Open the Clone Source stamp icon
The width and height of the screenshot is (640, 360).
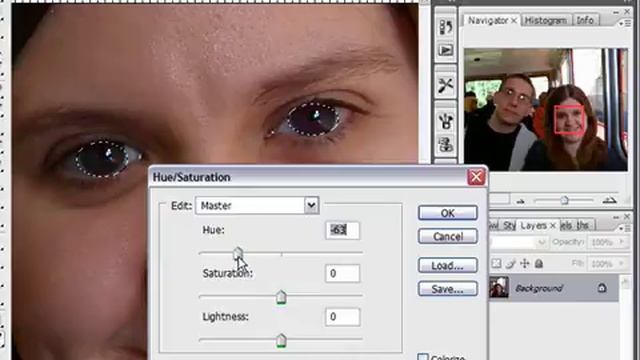click(x=445, y=145)
